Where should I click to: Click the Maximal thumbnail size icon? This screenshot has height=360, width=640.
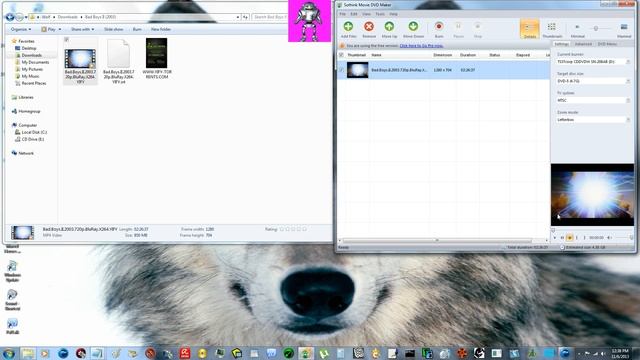pos(624,27)
